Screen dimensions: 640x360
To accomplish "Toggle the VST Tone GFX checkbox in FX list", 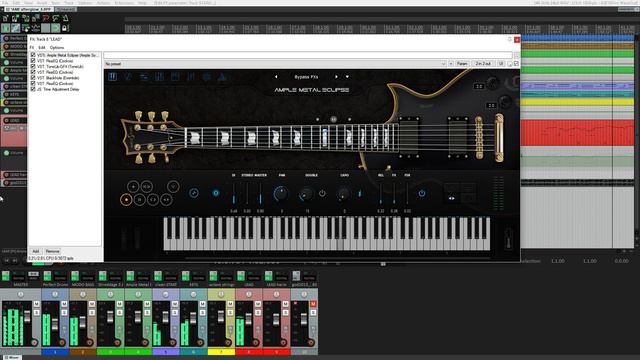I will 33,66.
